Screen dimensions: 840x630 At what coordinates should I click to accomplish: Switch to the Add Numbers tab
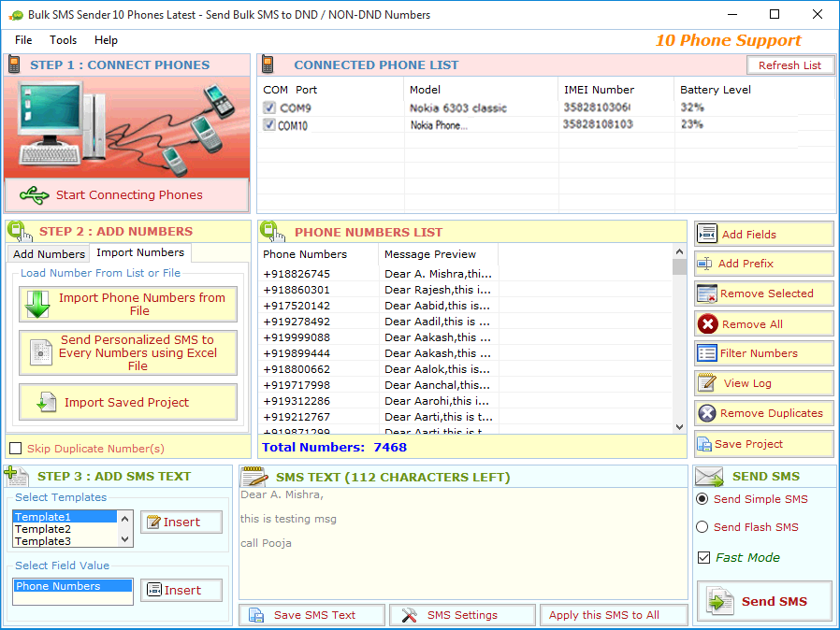click(49, 253)
